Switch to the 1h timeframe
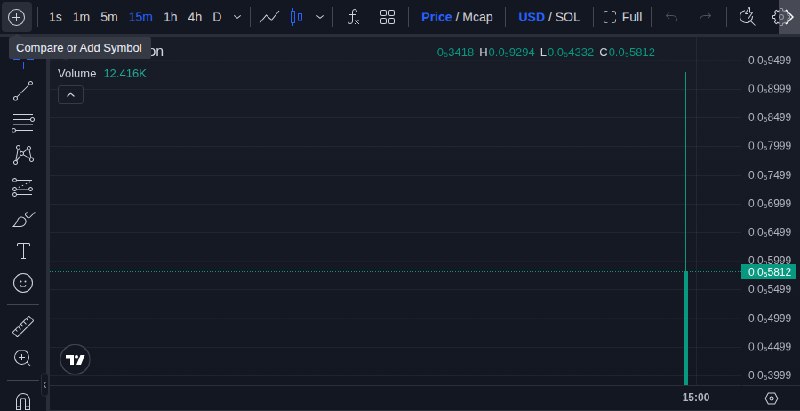 (x=170, y=17)
